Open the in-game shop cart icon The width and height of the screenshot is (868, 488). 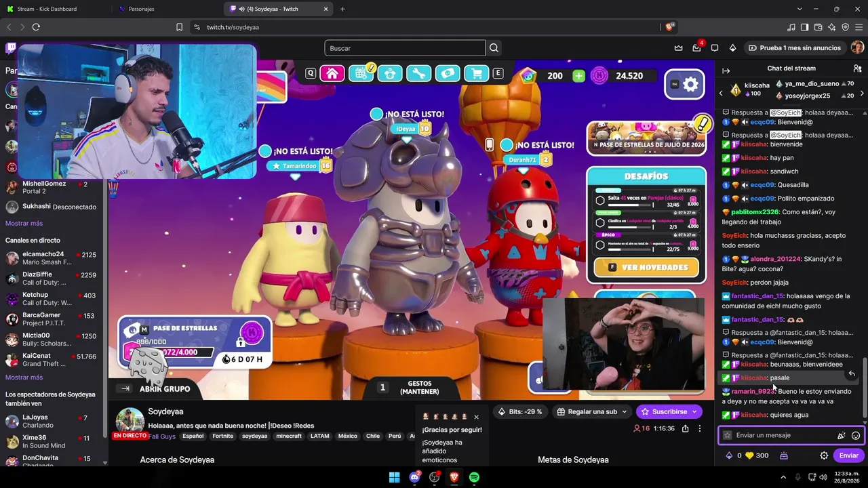tap(476, 74)
